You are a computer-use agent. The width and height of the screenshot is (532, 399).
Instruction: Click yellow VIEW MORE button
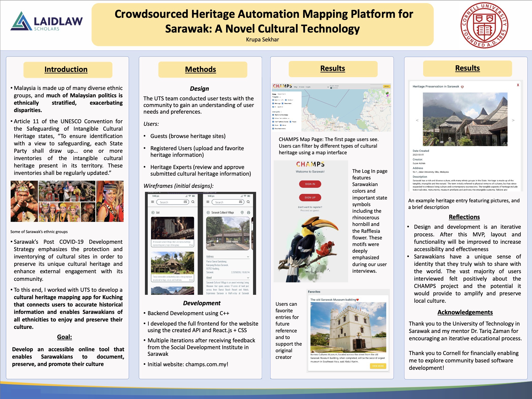point(378,366)
